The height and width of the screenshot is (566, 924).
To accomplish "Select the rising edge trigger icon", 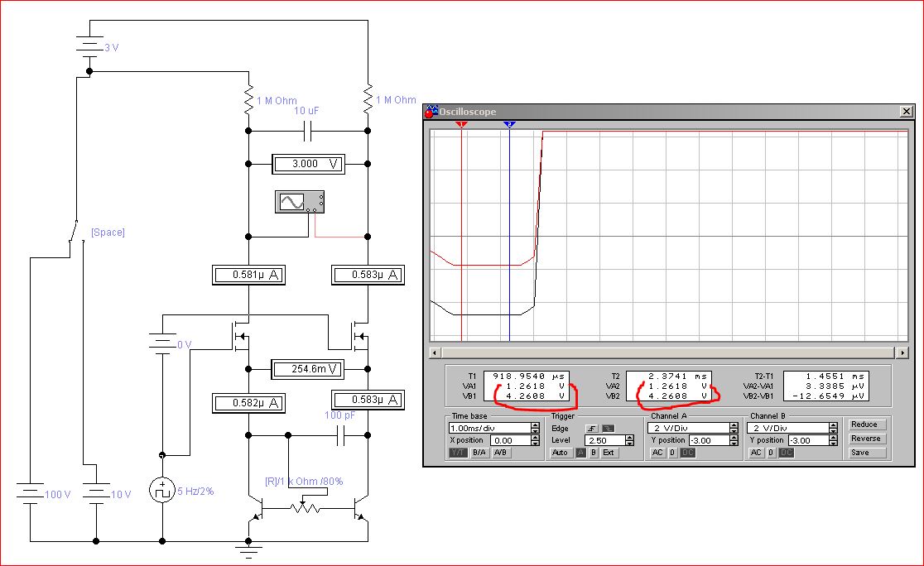I will (591, 428).
